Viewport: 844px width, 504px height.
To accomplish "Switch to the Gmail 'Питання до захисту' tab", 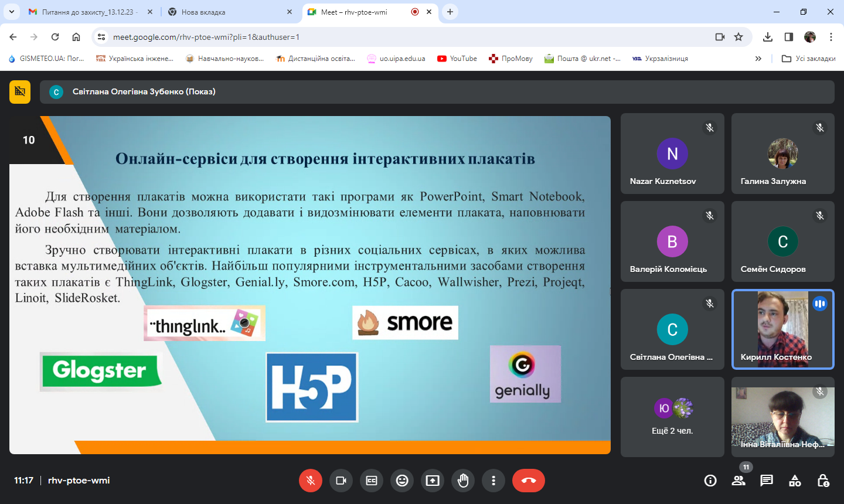I will (91, 12).
